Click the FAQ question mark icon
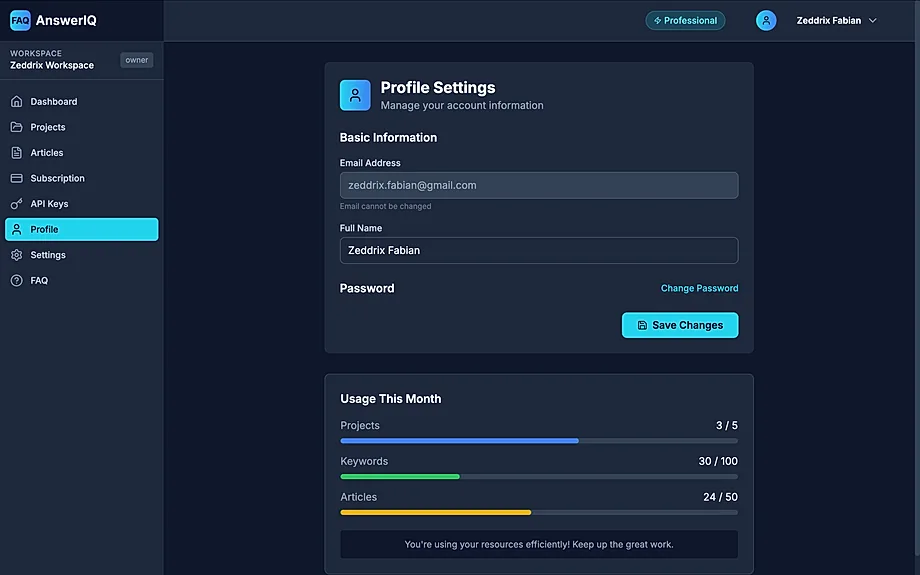Screen dimensions: 920x575 (16, 280)
